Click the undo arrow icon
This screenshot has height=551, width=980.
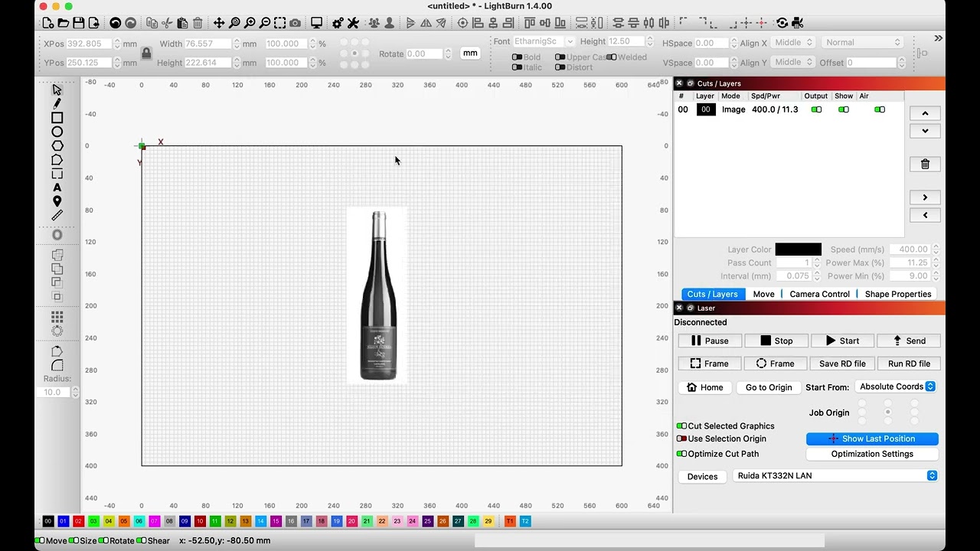(115, 23)
